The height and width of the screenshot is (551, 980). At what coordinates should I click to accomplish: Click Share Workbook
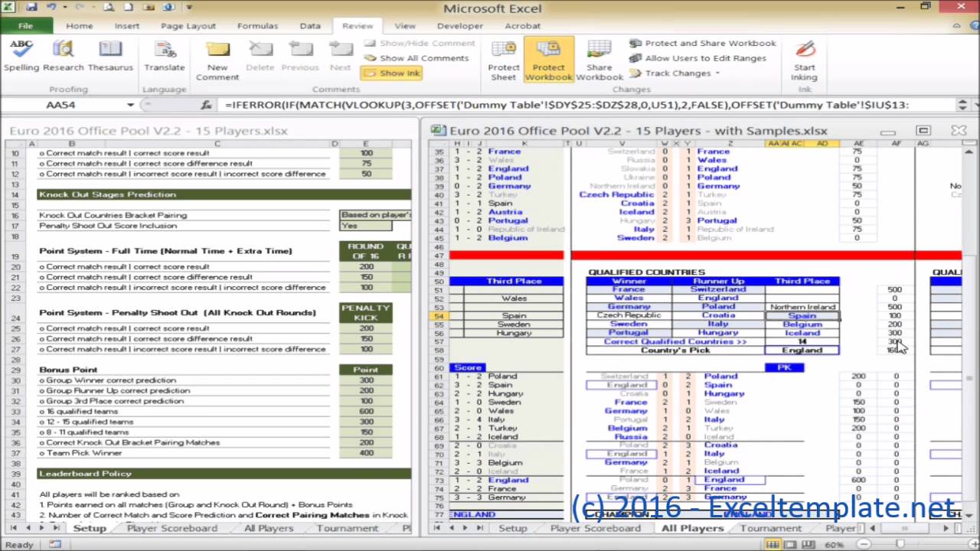599,60
